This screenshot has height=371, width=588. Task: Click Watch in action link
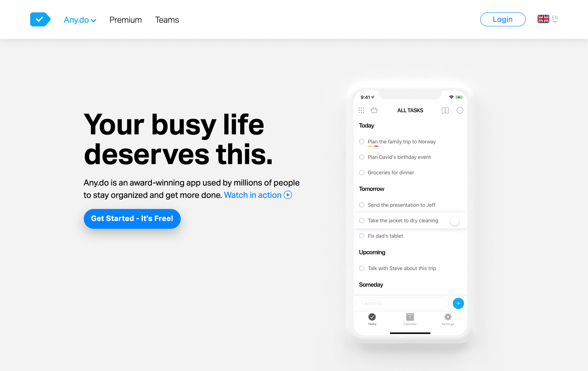[257, 195]
